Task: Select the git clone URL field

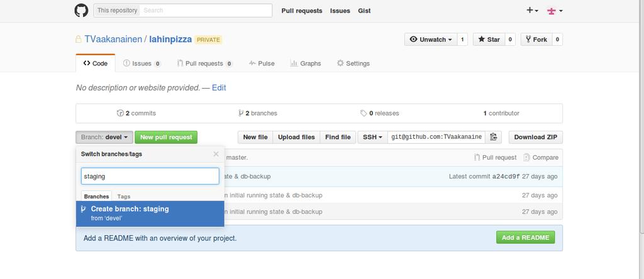Action: click(436, 137)
